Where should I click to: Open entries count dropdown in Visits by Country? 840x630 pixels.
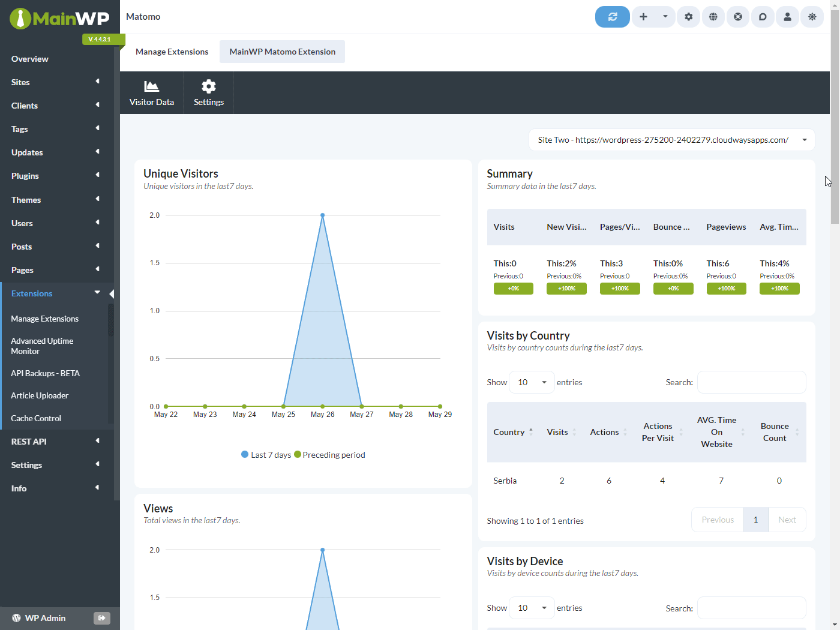point(532,382)
